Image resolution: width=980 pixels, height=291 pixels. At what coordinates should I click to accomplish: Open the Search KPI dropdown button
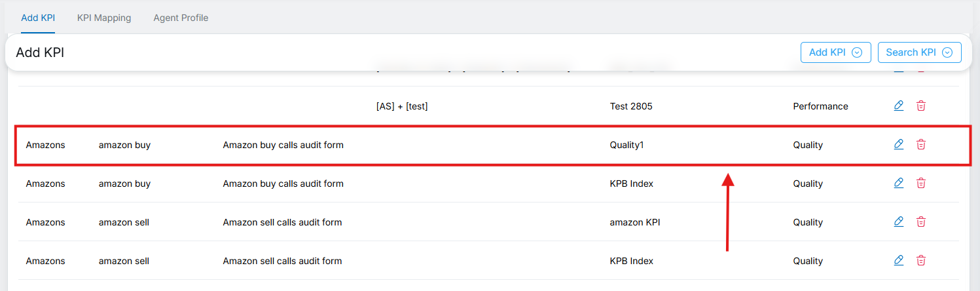919,52
